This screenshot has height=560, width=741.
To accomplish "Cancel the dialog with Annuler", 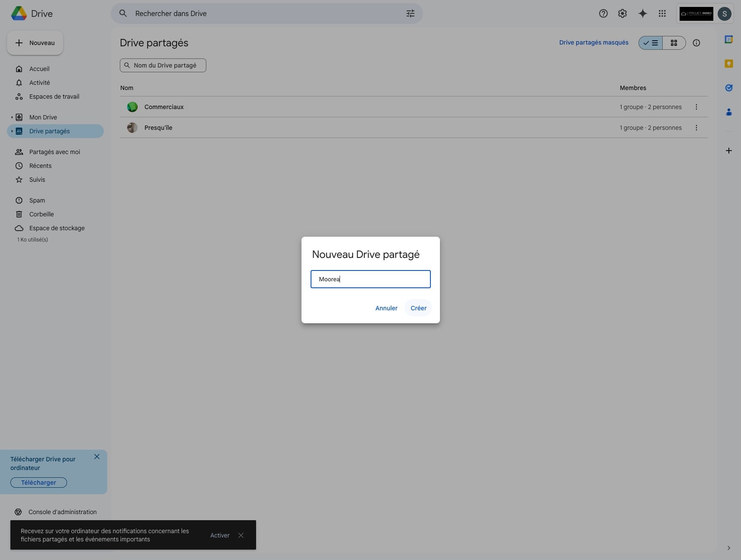I will [386, 308].
